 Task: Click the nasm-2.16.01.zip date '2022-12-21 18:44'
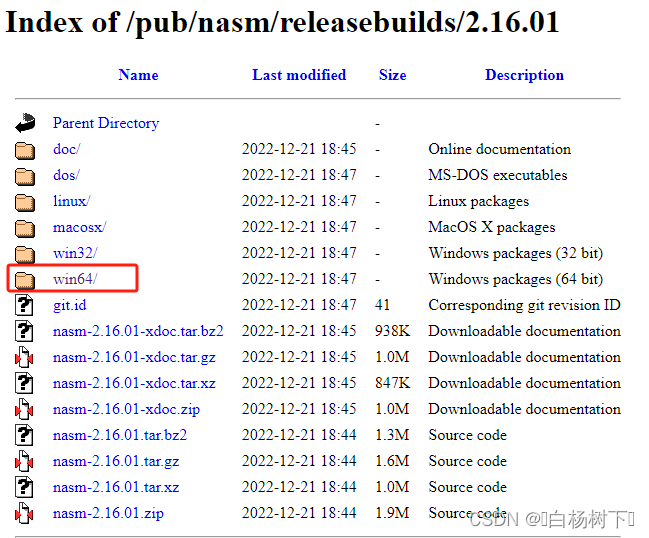point(299,514)
